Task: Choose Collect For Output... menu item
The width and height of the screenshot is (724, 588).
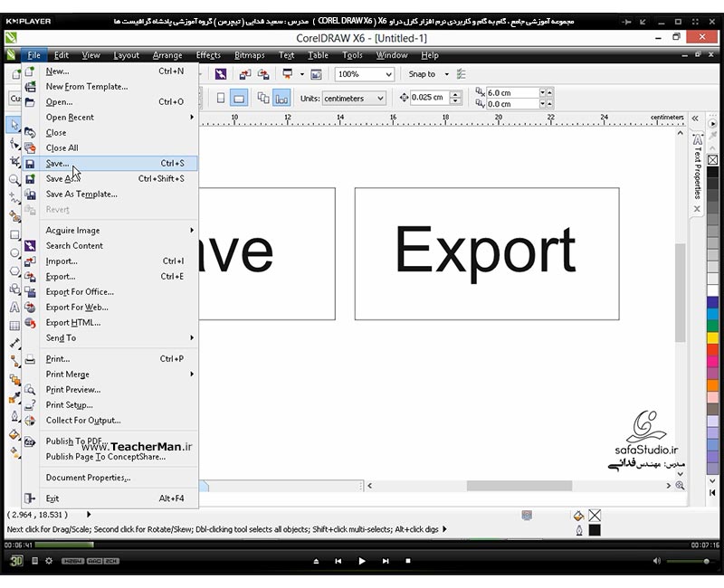Action: coord(110,421)
